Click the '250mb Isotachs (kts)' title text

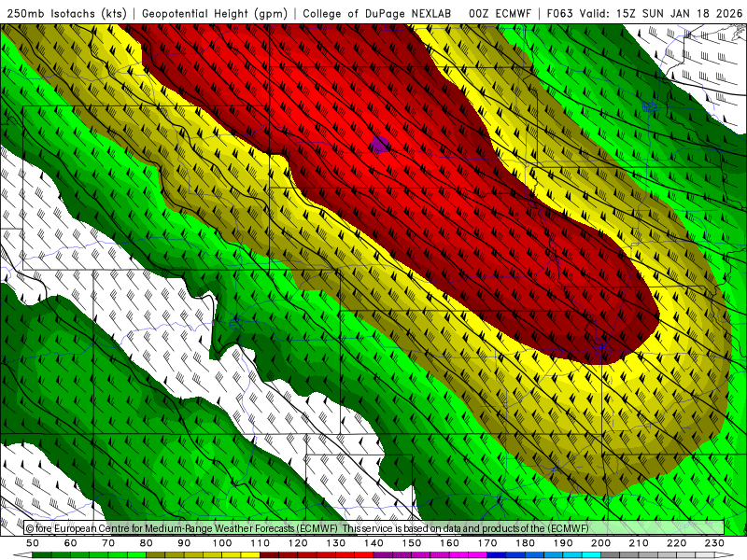[66, 14]
